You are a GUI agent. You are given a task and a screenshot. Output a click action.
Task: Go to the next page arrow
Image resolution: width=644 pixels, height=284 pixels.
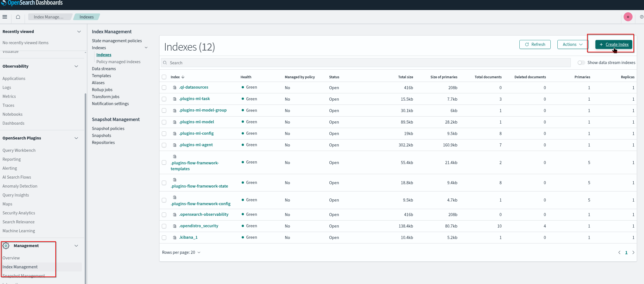(633, 252)
